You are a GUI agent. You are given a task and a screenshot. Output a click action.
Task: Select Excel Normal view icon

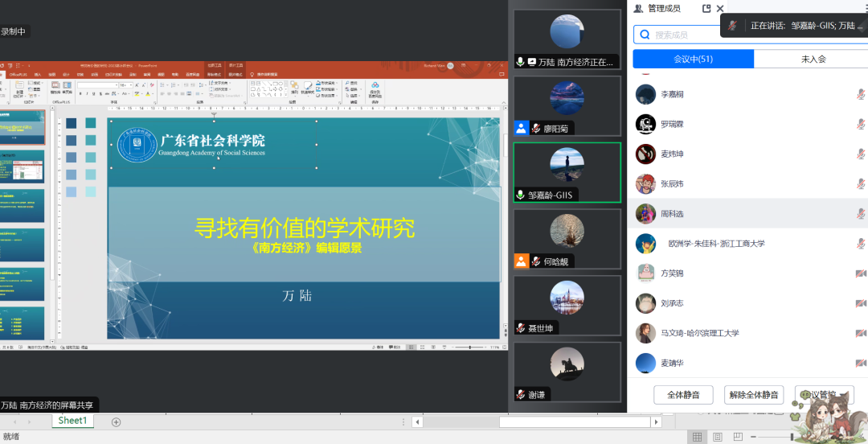coord(697,437)
